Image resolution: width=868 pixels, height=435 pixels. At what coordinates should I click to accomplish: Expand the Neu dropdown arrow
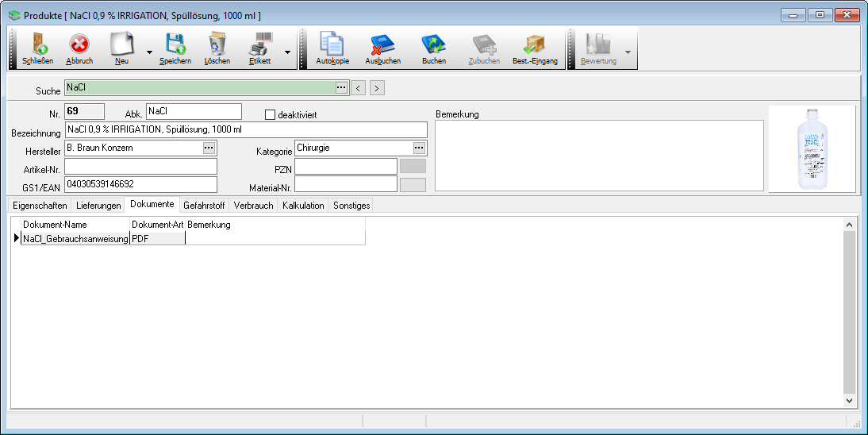pos(149,52)
